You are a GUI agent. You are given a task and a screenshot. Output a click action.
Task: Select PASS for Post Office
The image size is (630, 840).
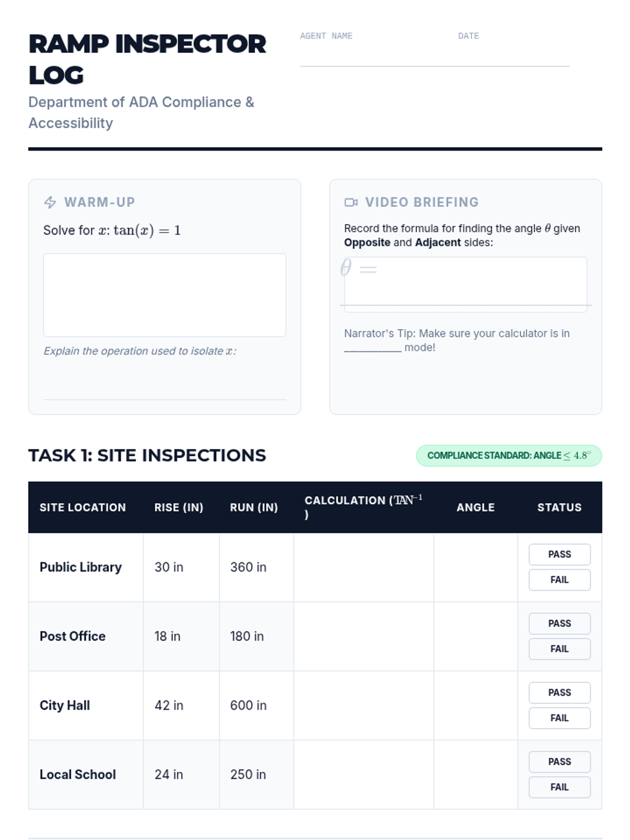[559, 623]
